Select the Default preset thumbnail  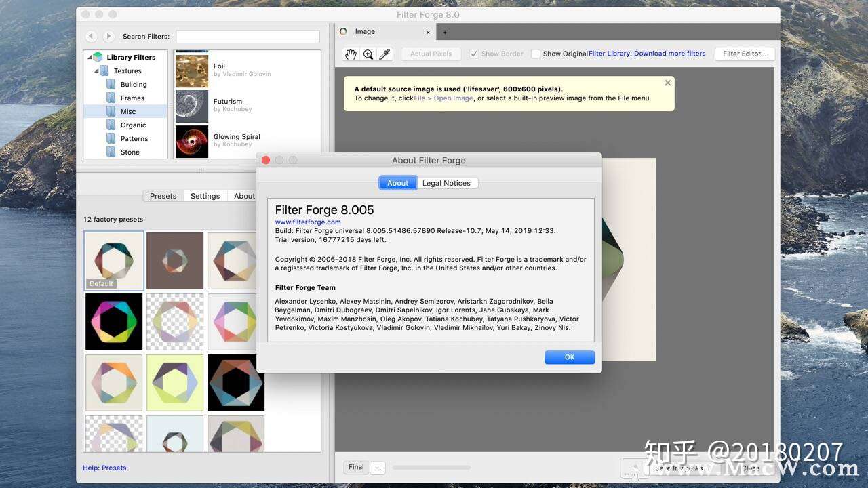coord(114,261)
